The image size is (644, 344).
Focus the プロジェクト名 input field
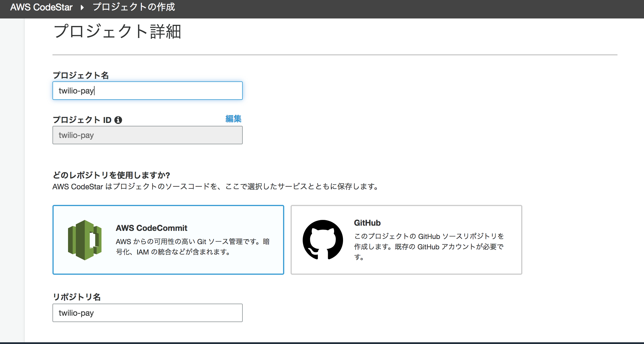(147, 91)
